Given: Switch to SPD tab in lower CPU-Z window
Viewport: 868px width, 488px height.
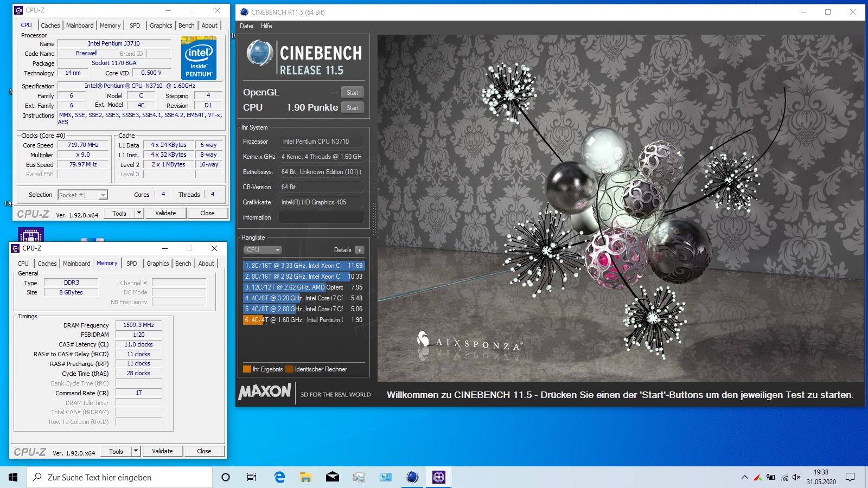Looking at the screenshot, I should 132,264.
